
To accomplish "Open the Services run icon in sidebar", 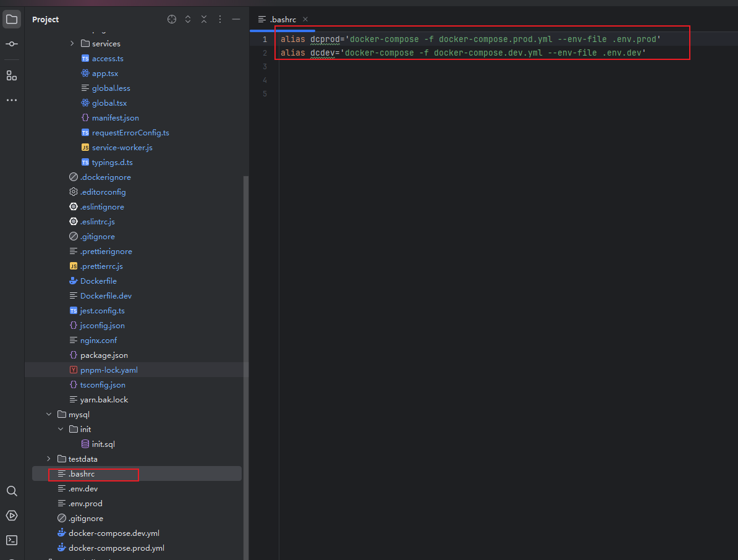I will click(x=12, y=515).
